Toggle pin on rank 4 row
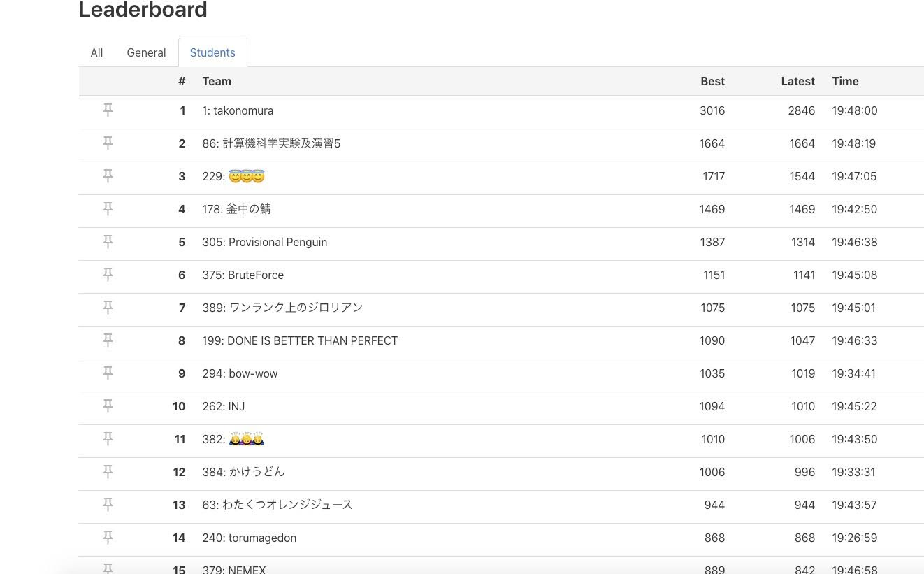 (x=108, y=209)
